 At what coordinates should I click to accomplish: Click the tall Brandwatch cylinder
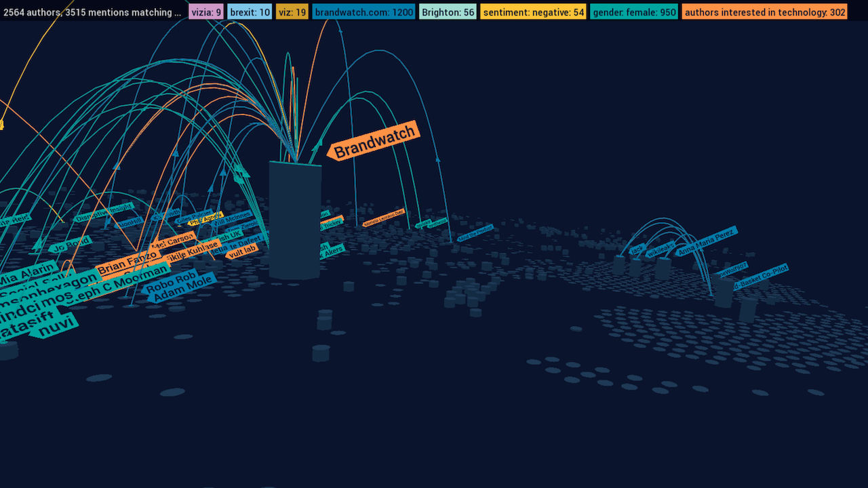click(295, 220)
